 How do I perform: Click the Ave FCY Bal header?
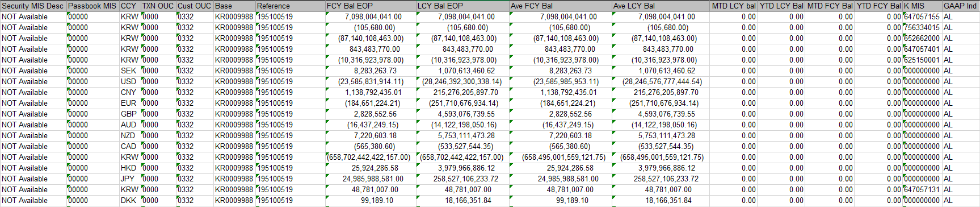coord(560,6)
